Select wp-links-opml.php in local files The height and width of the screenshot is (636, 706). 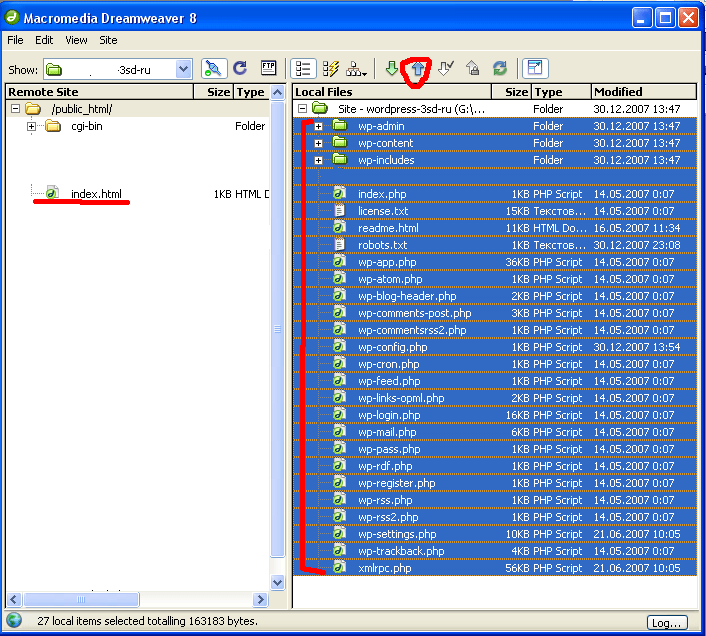pos(401,398)
